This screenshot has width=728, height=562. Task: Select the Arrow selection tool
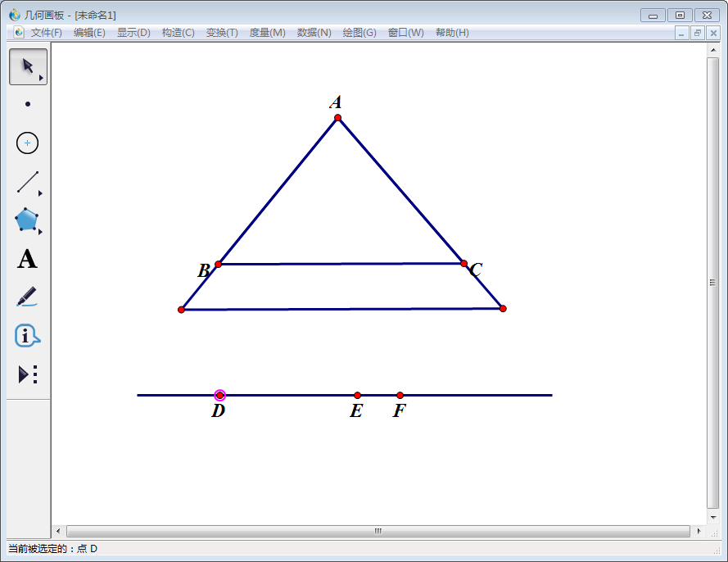click(x=28, y=66)
